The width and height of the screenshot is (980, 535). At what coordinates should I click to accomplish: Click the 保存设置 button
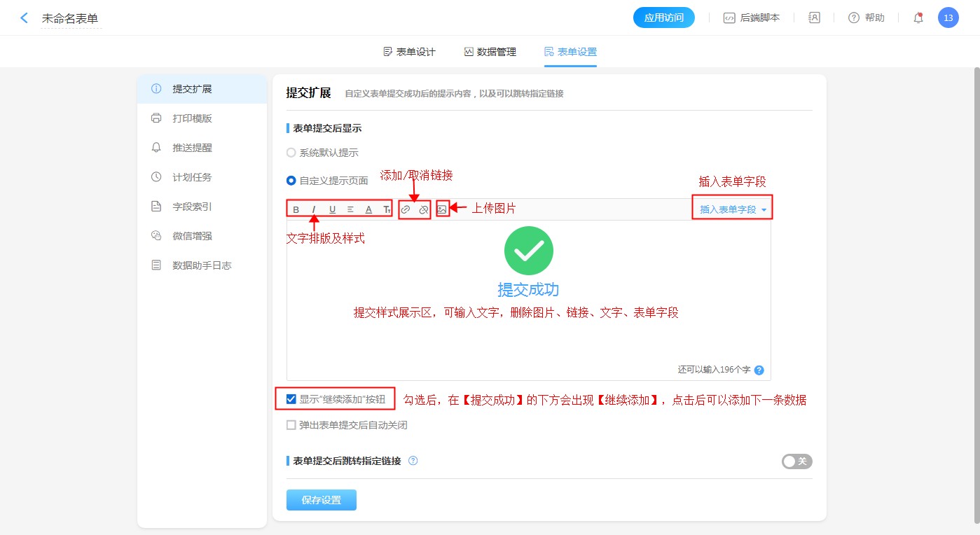322,500
